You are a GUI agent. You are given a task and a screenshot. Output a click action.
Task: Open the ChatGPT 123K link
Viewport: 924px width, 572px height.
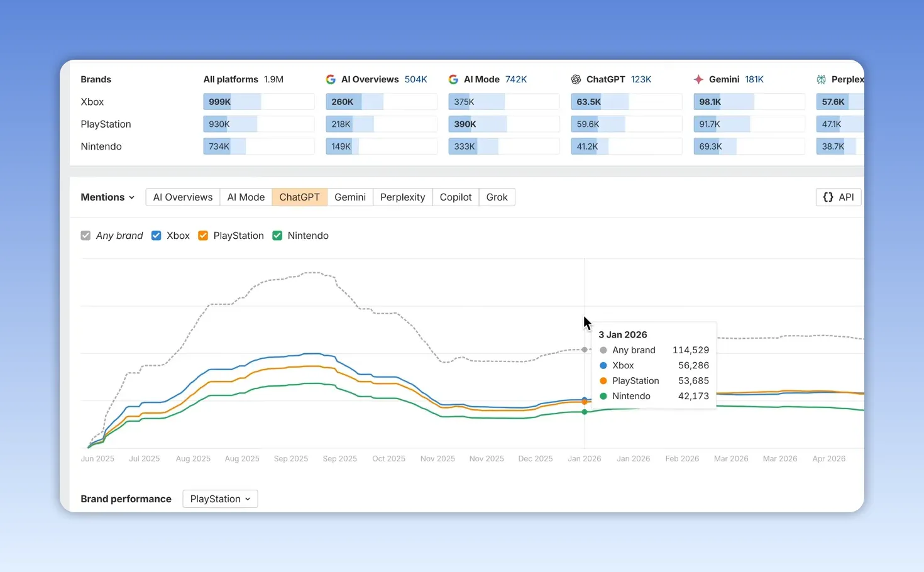641,79
